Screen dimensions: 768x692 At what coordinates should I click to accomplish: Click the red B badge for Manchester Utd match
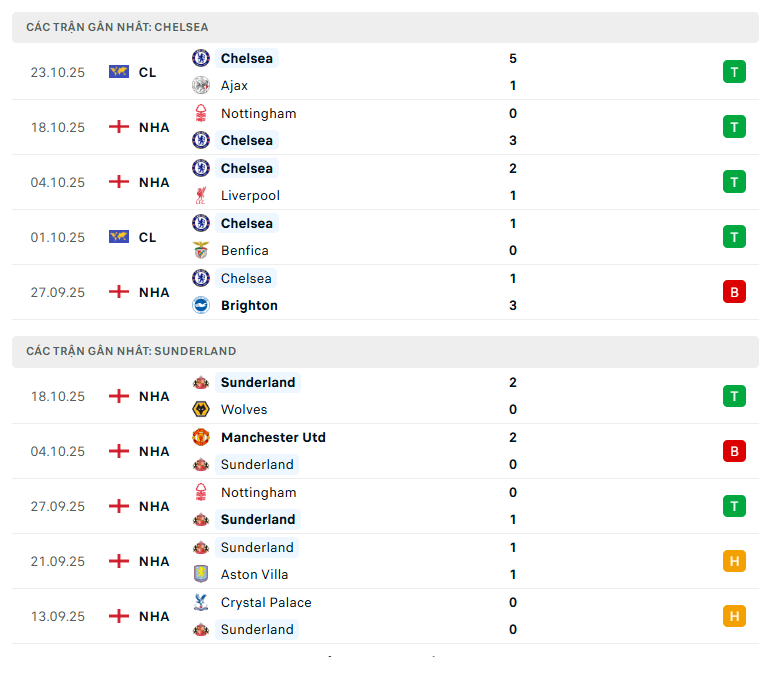[x=734, y=451]
